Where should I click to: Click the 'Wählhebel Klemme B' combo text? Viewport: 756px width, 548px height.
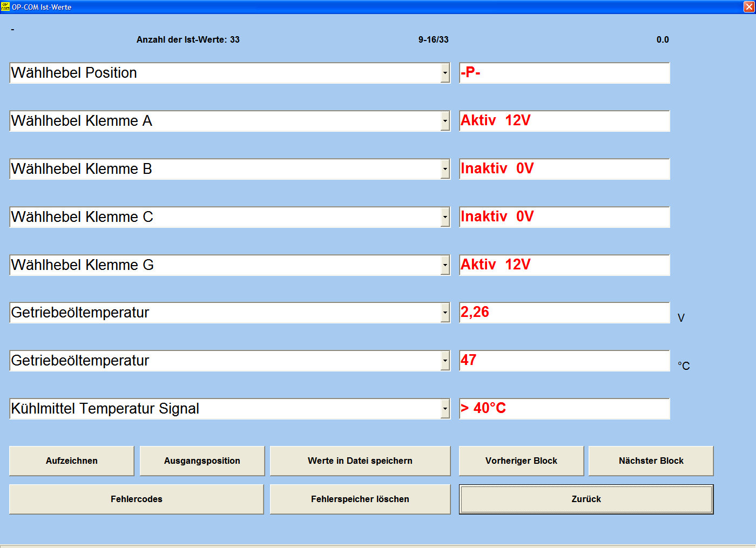(x=82, y=169)
